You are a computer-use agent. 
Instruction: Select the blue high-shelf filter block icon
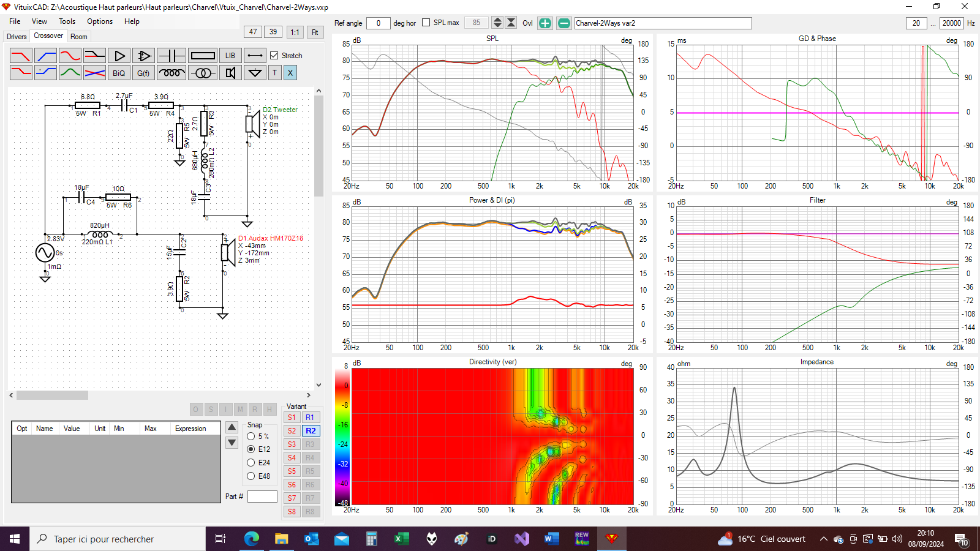tap(45, 73)
